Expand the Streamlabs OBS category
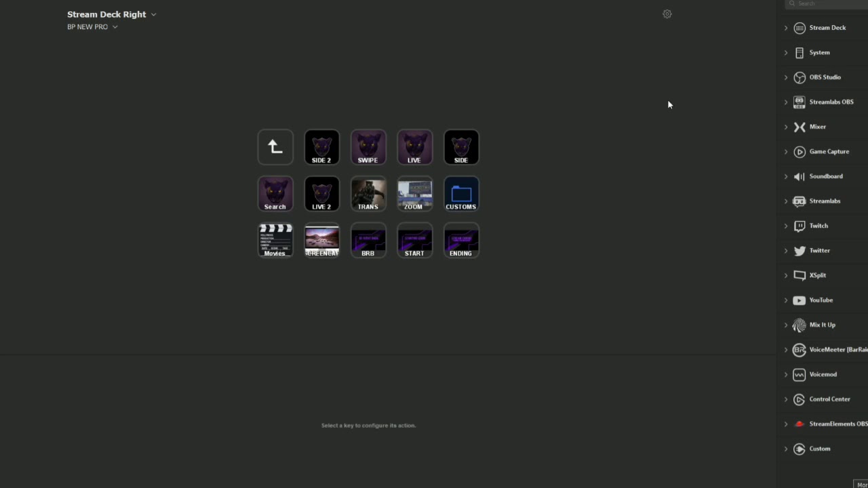 pos(786,102)
